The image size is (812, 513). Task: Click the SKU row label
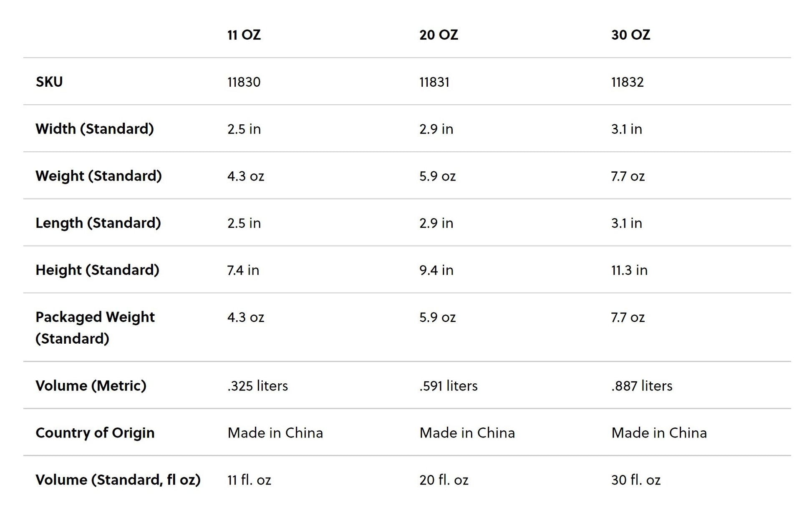tap(49, 82)
